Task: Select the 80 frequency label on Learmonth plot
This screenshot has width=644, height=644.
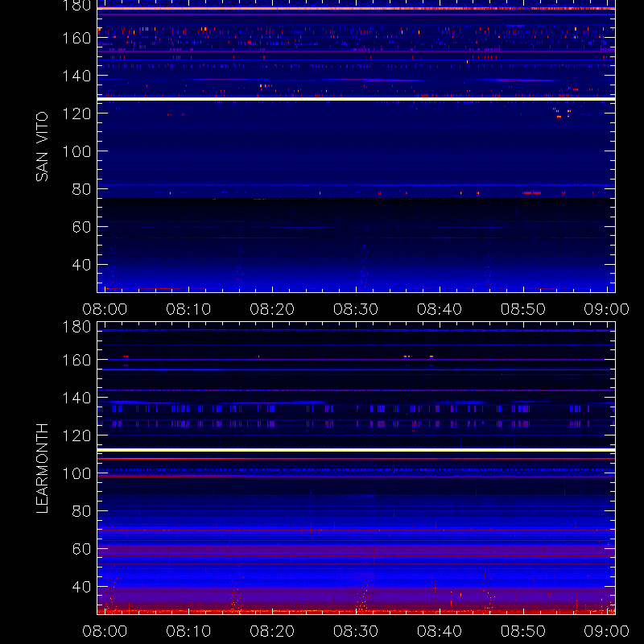Action: point(81,511)
